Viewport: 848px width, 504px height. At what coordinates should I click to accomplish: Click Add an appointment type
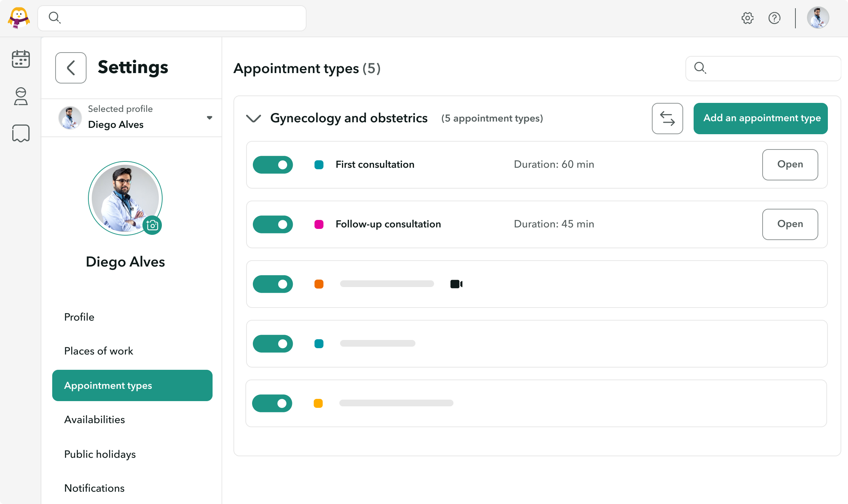(x=761, y=119)
